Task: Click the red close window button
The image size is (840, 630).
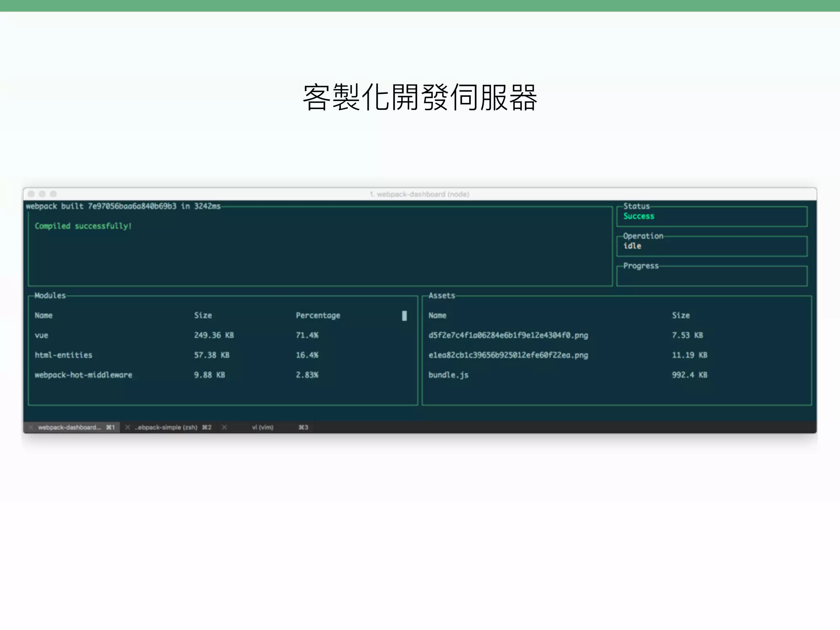Action: click(31, 194)
